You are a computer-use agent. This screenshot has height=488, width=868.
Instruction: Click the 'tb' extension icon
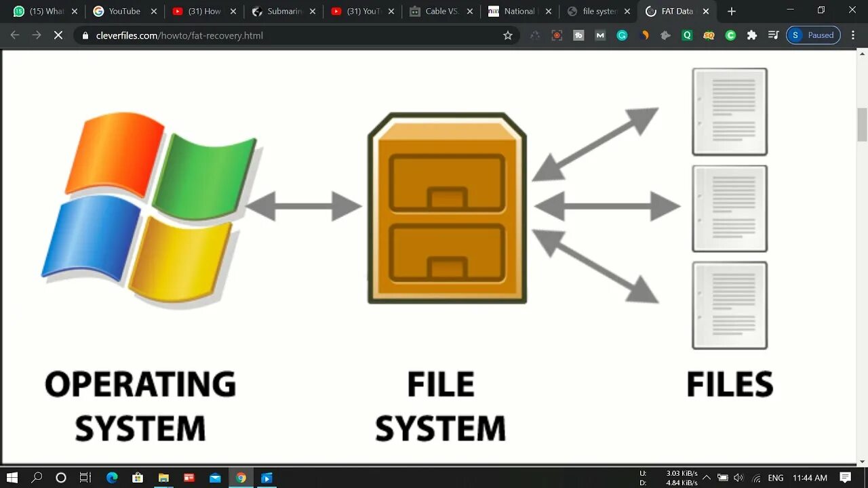tap(578, 35)
